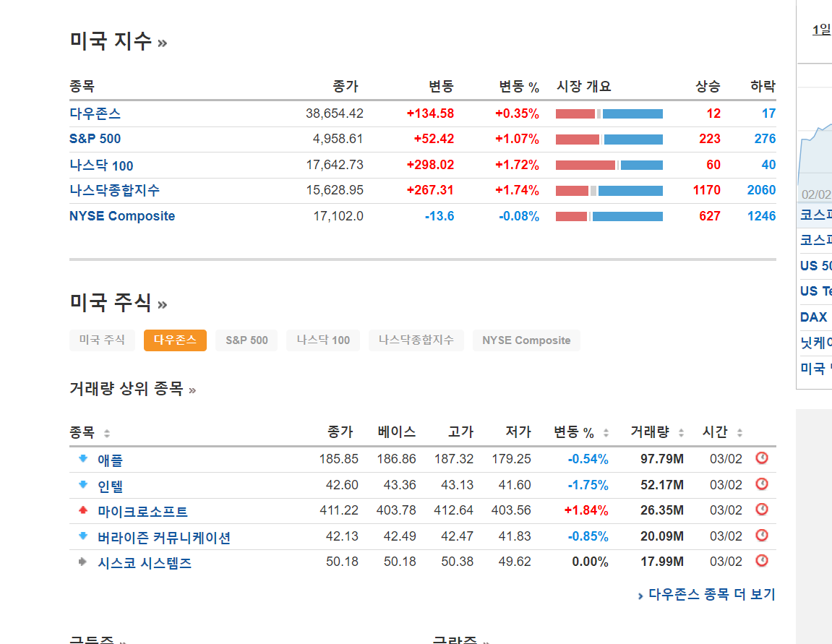Sort the stock table by 종목 column
This screenshot has width=832, height=644.
[107, 433]
